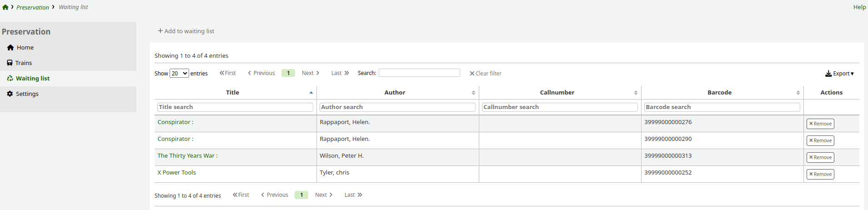Click inside the main Search field
The height and width of the screenshot is (210, 868).
tap(419, 73)
